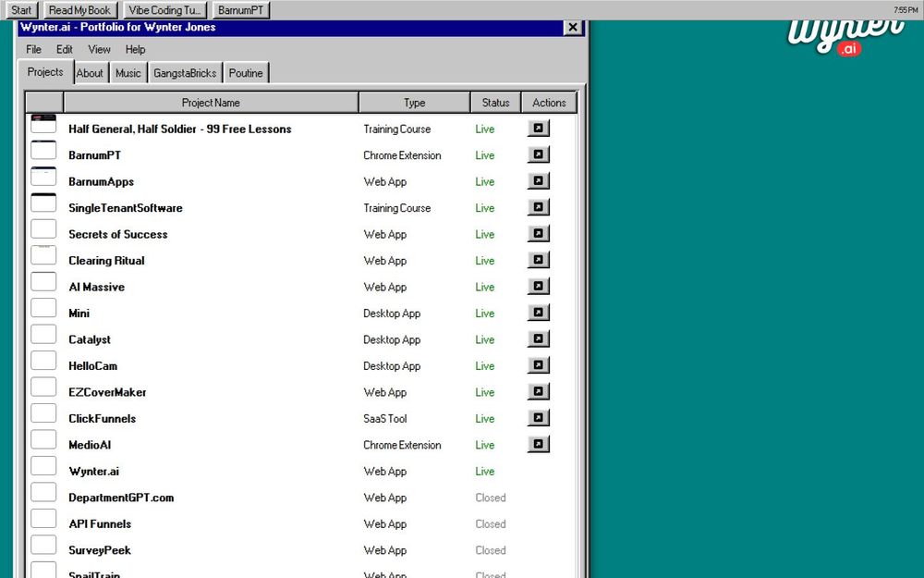Select the DepartmentGPT.com project name
Viewport: 924px width, 578px height.
pyautogui.click(x=121, y=498)
